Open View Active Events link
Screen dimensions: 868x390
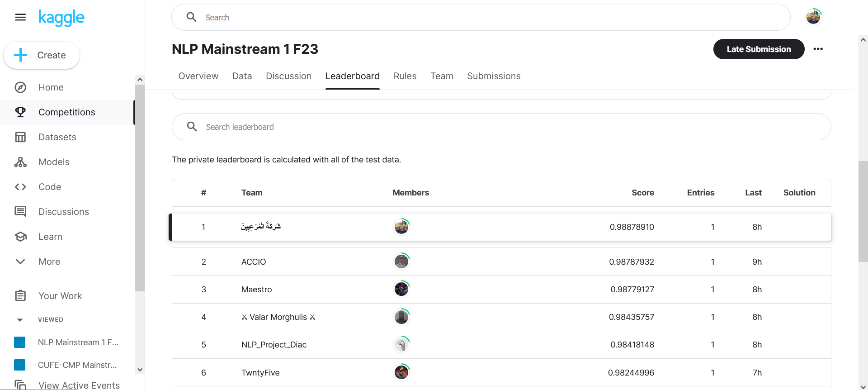pyautogui.click(x=79, y=385)
